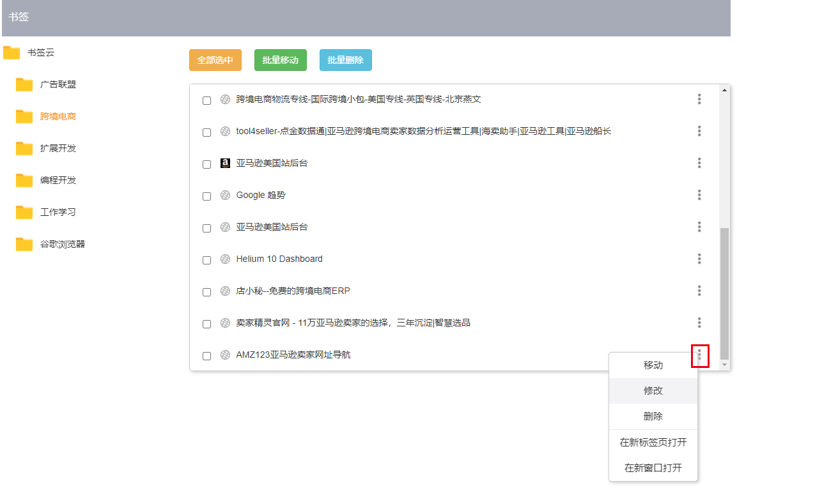Click the 全部选中 button
This screenshot has width=815, height=504.
[x=215, y=60]
